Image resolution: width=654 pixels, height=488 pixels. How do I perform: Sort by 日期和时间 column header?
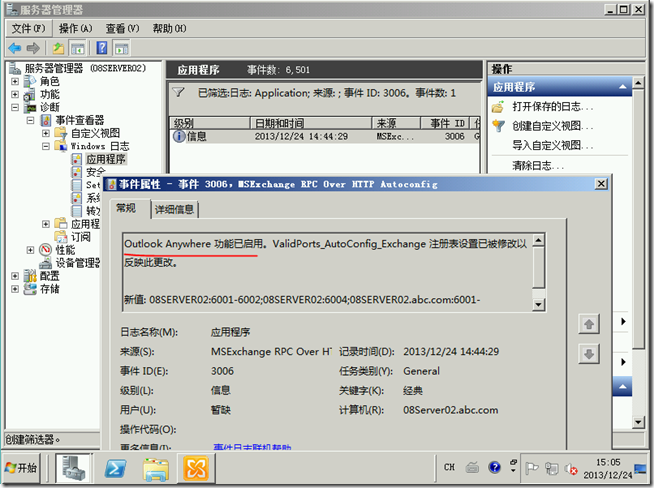click(311, 123)
